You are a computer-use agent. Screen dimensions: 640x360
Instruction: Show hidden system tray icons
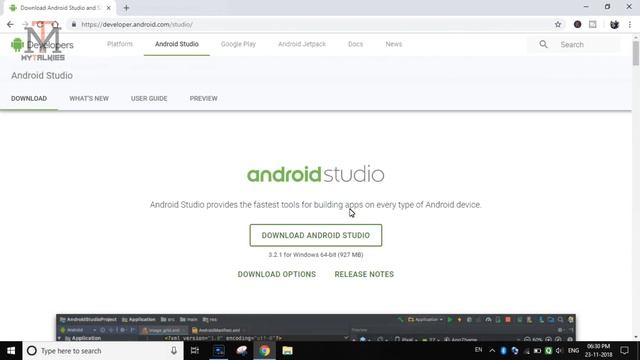[492, 351]
